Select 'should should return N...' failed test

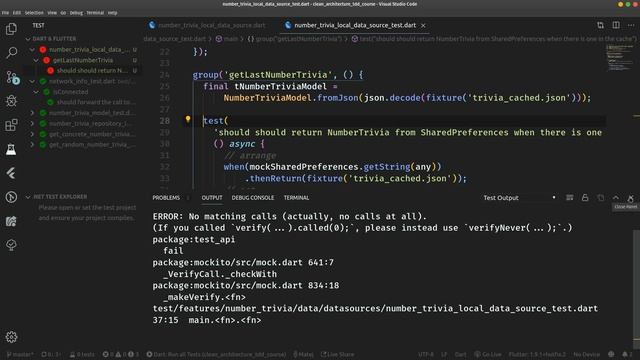coord(92,71)
